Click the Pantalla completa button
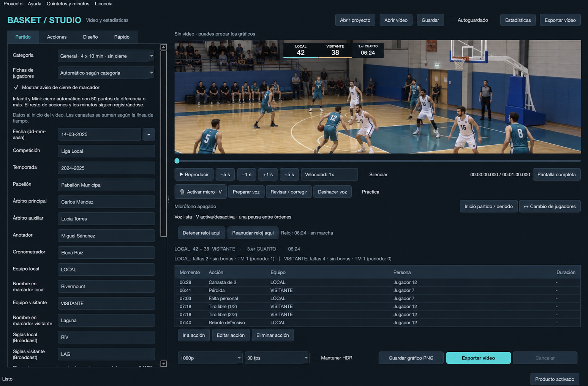Screen dimensions: 588x386 point(556,174)
